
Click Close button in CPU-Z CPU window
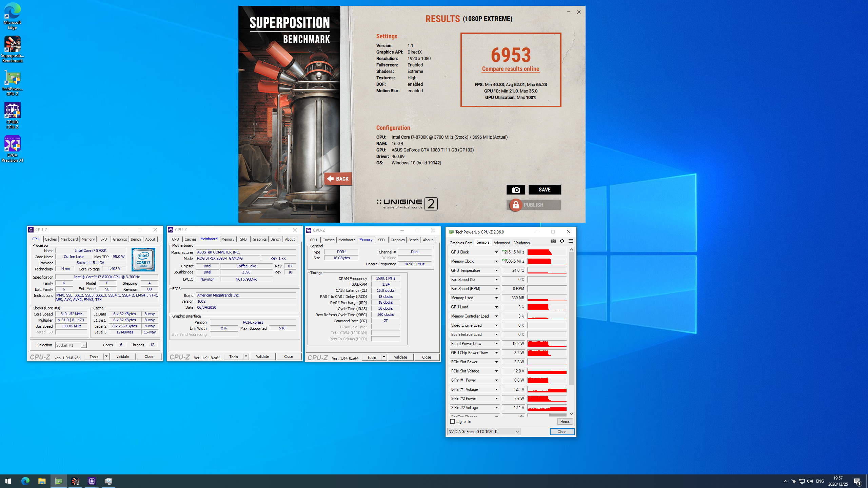(x=149, y=357)
